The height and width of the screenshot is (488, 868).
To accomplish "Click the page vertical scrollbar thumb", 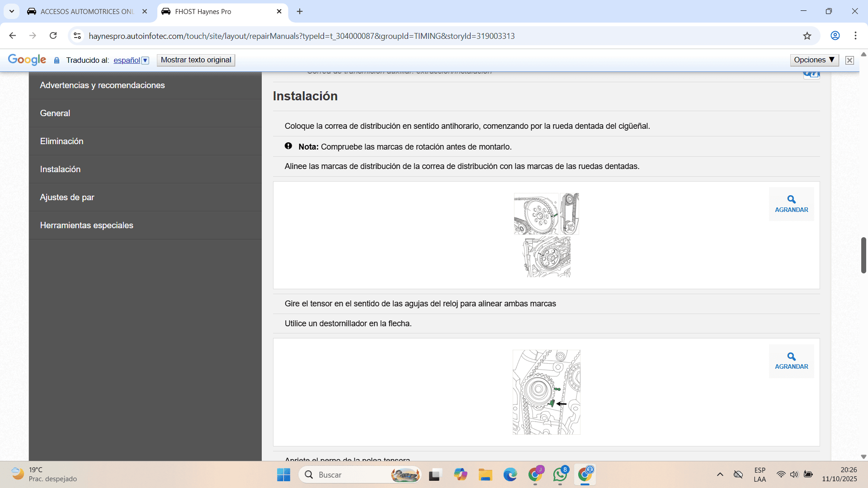I will (x=863, y=255).
